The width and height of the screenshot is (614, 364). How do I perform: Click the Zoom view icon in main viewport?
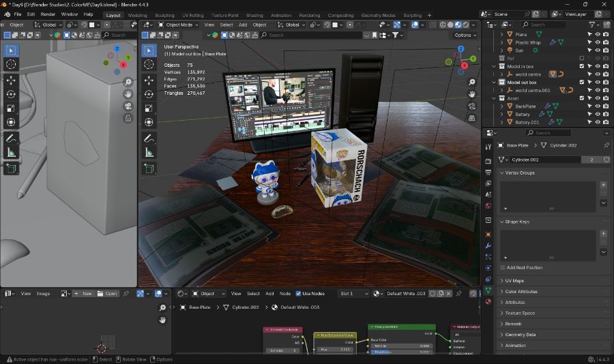click(472, 82)
